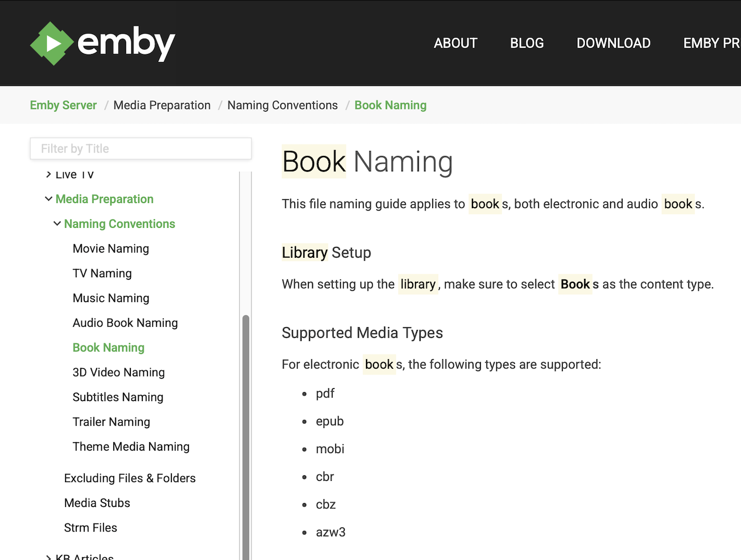
Task: Focus the Filter by Title field
Action: coord(141,149)
